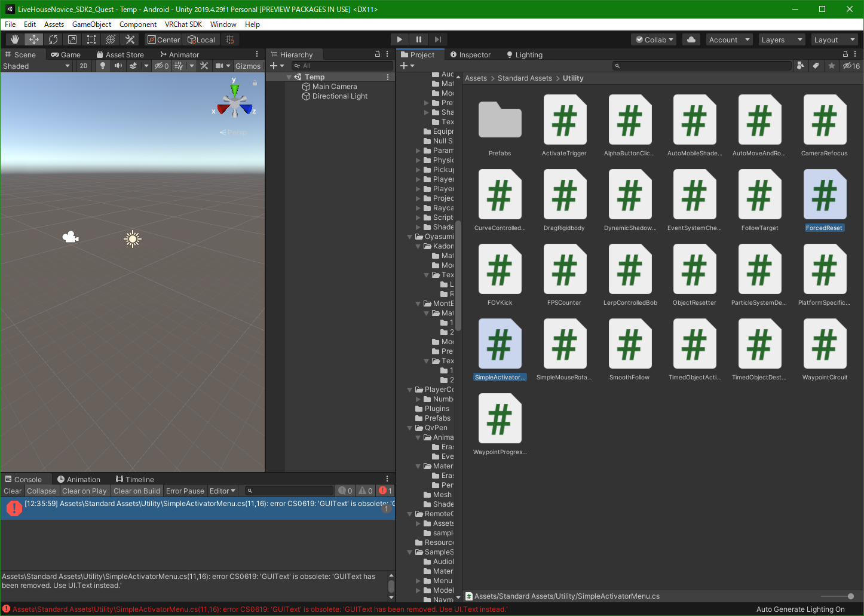Collapse the Temp scene in Hierarchy

289,77
